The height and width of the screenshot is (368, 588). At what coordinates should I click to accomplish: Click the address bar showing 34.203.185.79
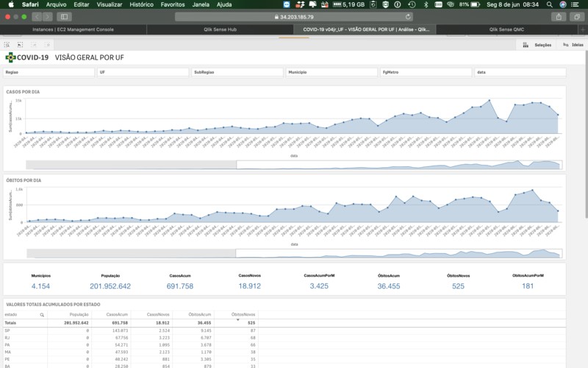click(294, 16)
